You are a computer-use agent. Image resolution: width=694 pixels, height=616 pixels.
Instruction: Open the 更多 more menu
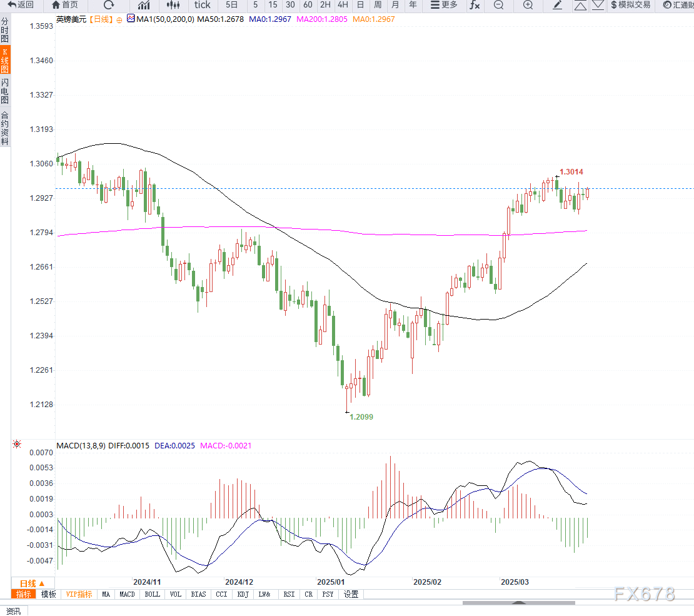[444, 5]
